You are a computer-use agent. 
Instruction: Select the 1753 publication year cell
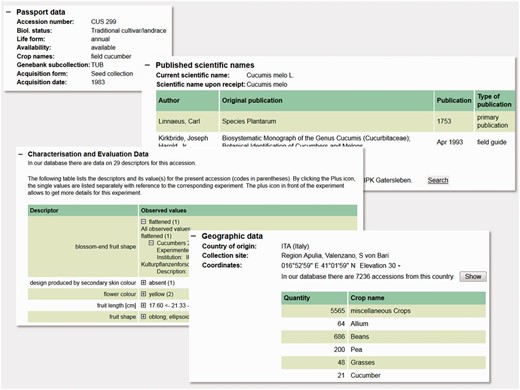point(454,122)
